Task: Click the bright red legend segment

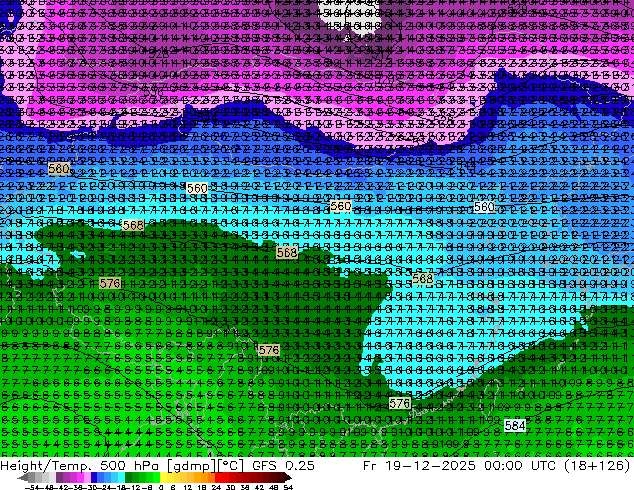Action: click(x=218, y=478)
